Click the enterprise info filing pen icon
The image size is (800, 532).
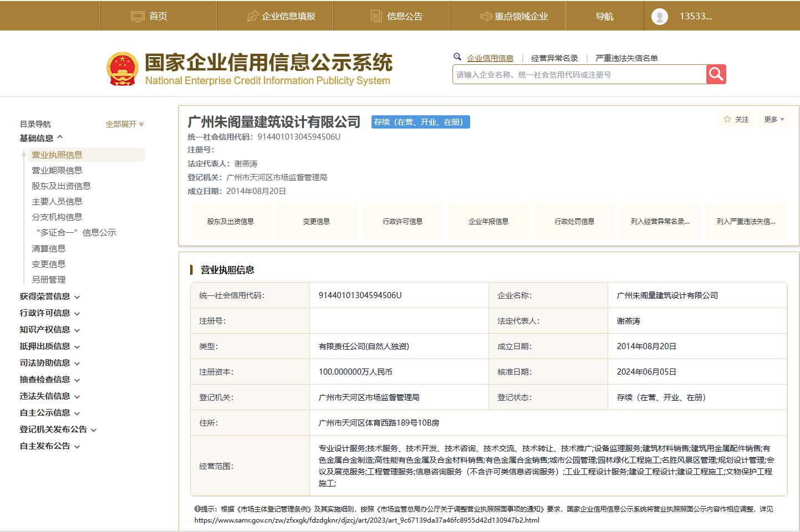(x=253, y=16)
